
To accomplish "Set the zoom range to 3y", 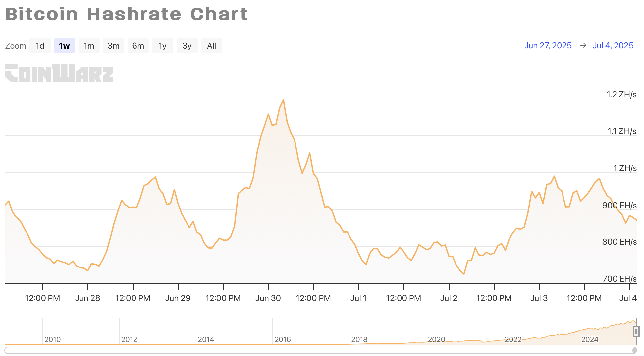I will click(187, 46).
